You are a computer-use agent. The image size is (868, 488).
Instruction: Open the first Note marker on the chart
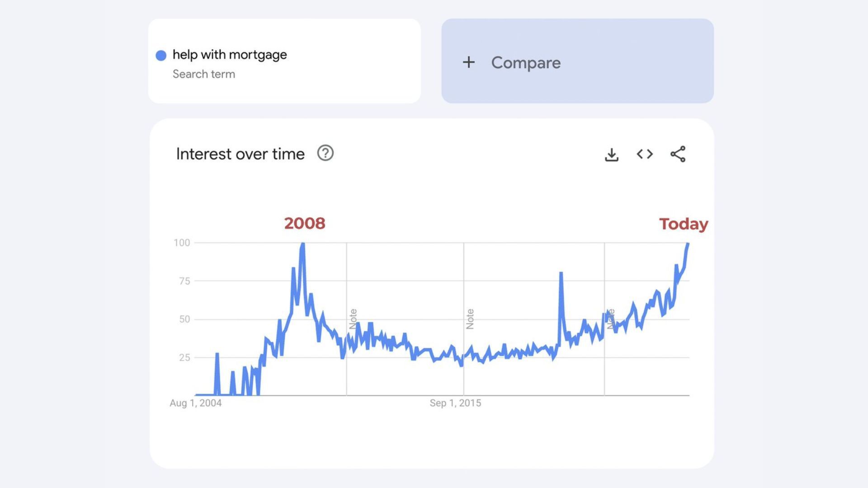click(x=353, y=319)
